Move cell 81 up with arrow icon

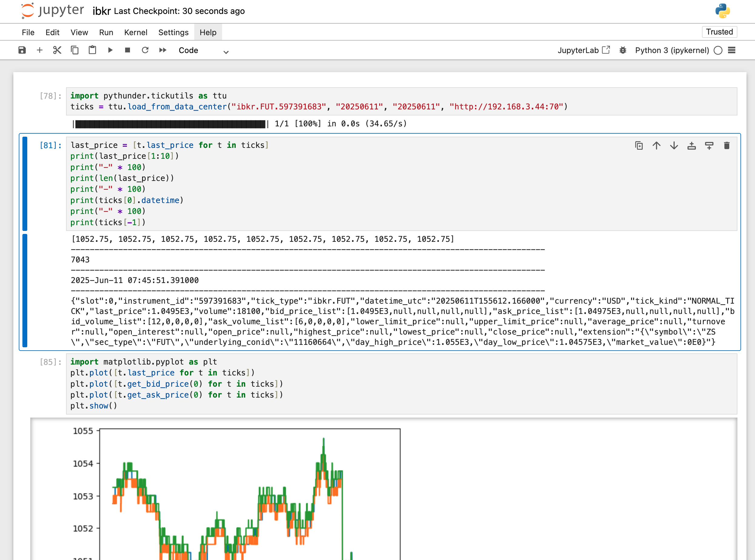click(x=657, y=145)
